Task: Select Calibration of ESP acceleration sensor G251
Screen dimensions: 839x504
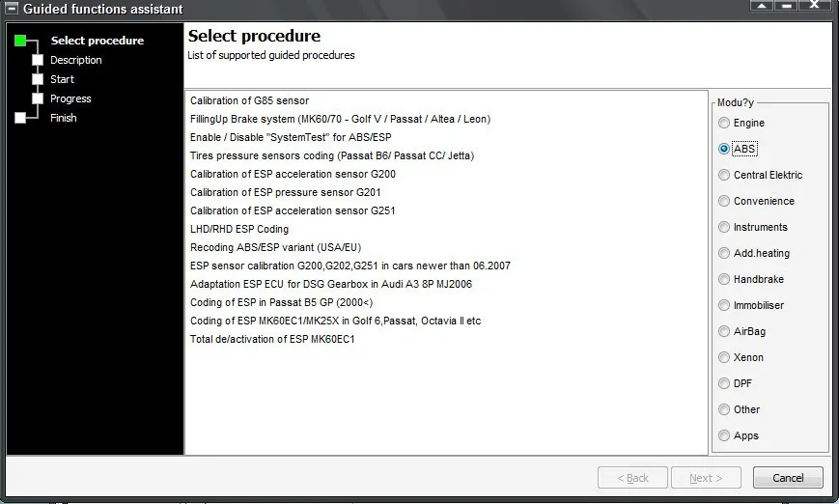Action: 293,210
